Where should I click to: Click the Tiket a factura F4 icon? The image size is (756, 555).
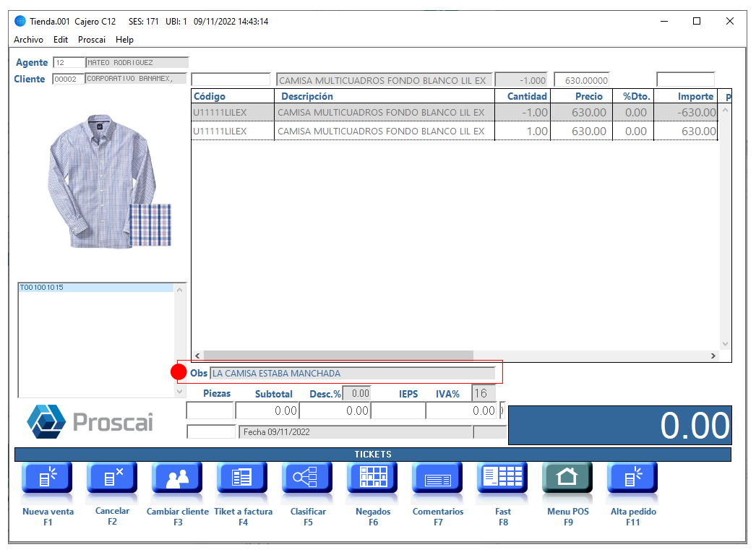[243, 478]
